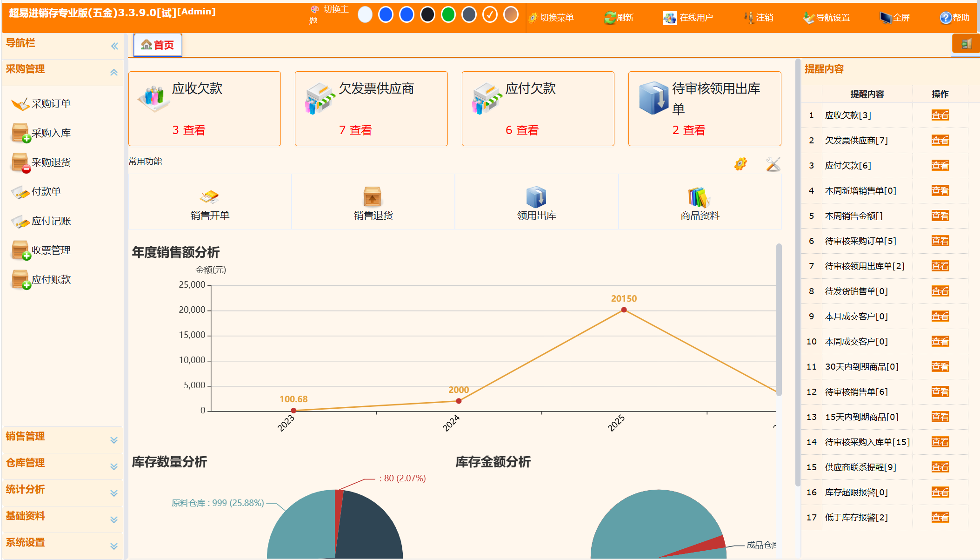Switch to 全屏 mode

(895, 18)
